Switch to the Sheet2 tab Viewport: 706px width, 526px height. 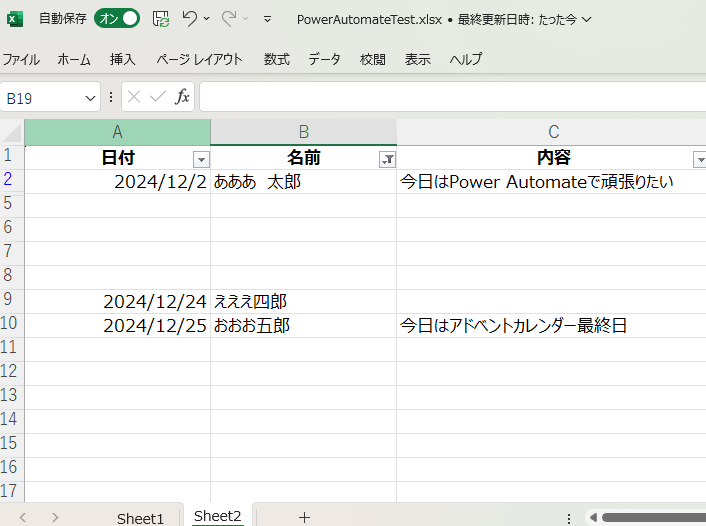pyautogui.click(x=217, y=516)
